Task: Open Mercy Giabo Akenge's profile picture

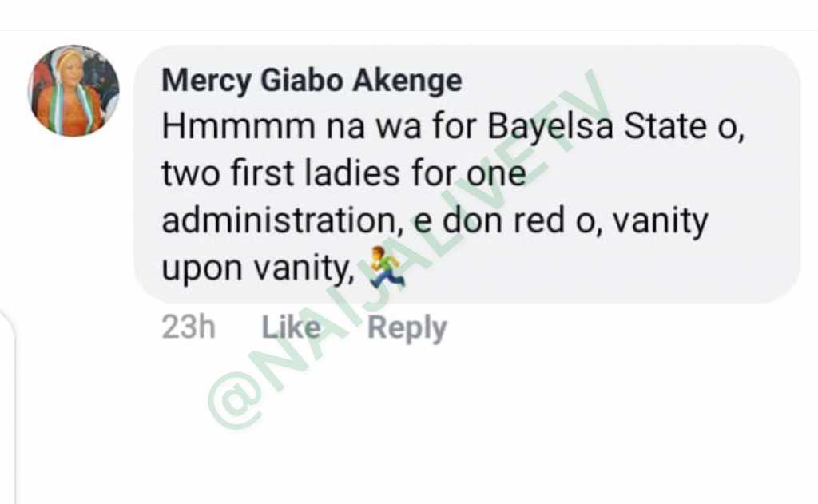Action: point(73,90)
